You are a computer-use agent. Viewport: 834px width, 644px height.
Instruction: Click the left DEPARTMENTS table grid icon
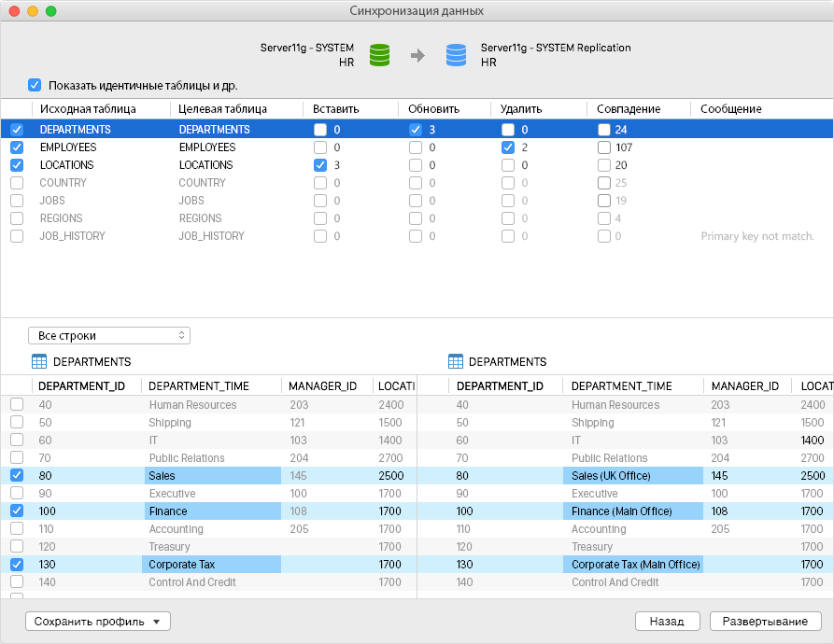[x=39, y=361]
